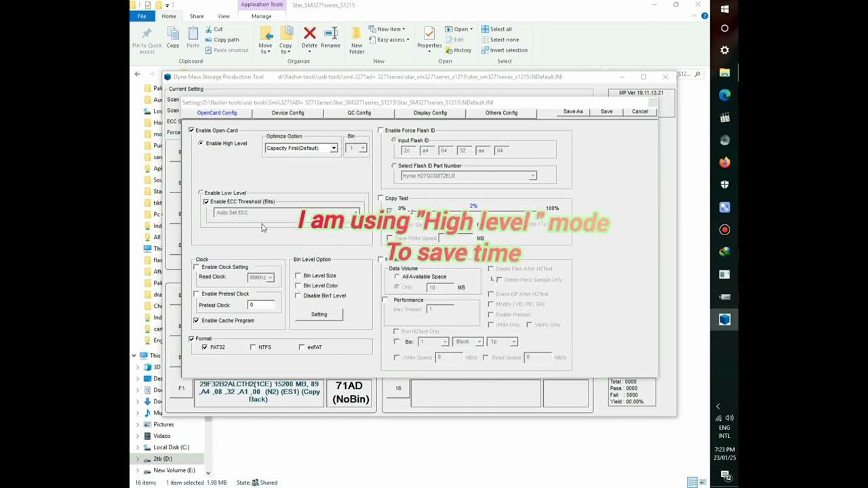The height and width of the screenshot is (488, 868).
Task: Check Bin Level Color option
Action: [x=298, y=286]
